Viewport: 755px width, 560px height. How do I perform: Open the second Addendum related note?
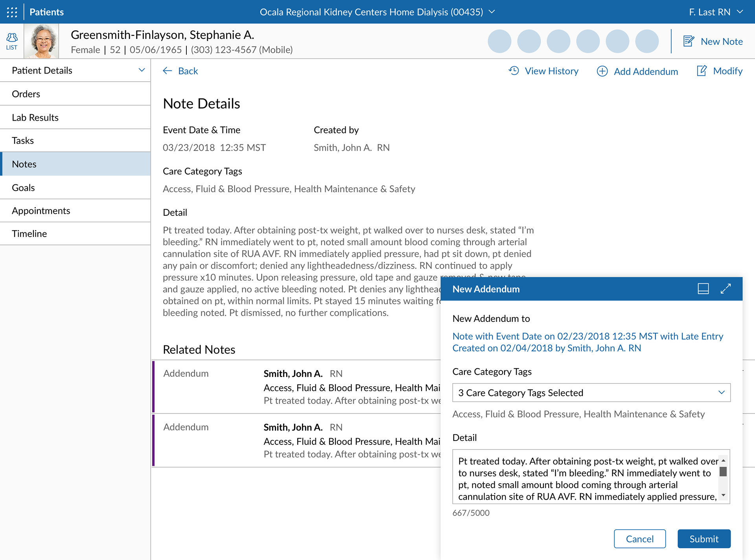(297, 441)
